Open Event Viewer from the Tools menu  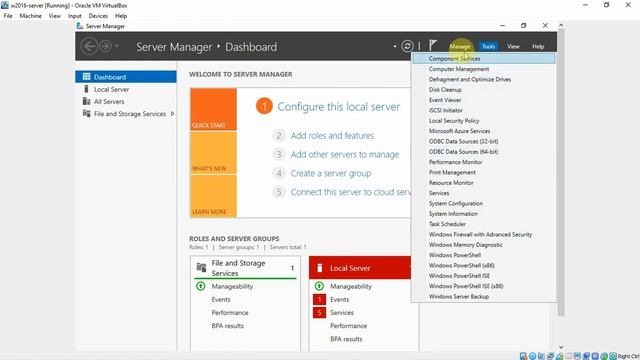click(484, 100)
